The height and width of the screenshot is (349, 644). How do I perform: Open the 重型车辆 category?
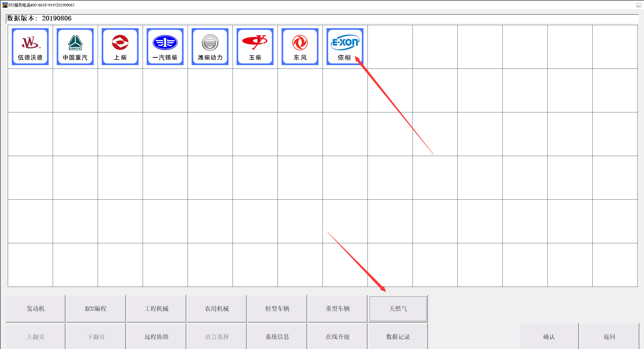click(338, 309)
